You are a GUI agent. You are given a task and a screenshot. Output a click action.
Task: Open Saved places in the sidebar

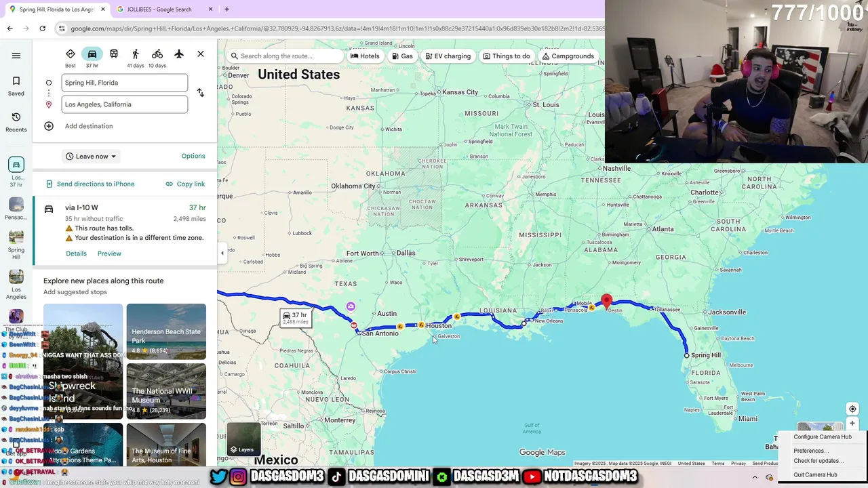click(x=16, y=86)
